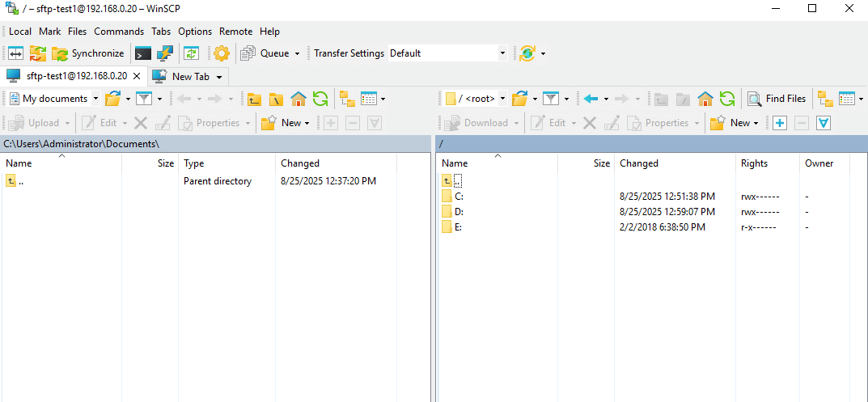Image resolution: width=868 pixels, height=402 pixels.
Task: Go to local root directory icon
Action: 276,99
